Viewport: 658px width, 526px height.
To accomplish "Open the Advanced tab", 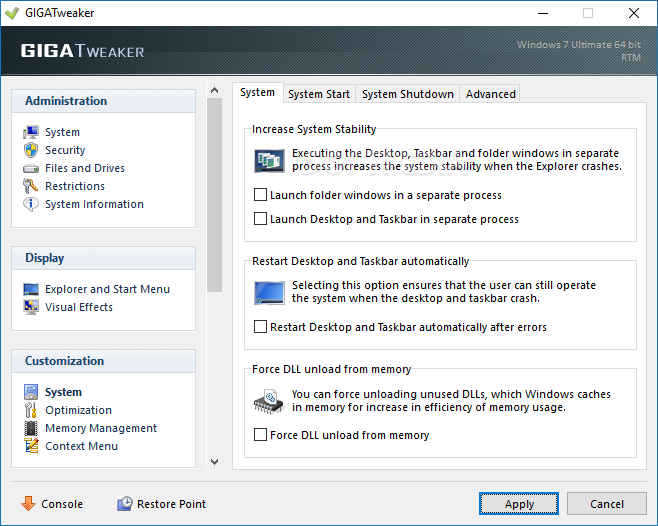I will coord(491,94).
